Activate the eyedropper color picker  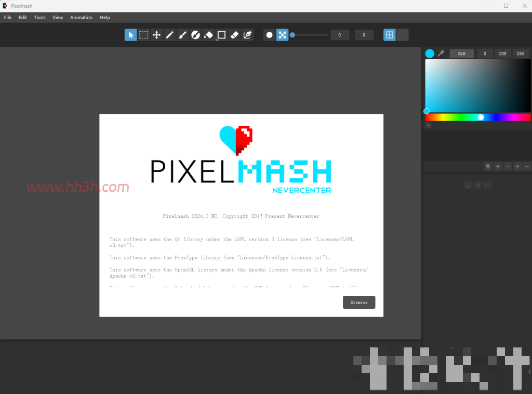tap(441, 54)
